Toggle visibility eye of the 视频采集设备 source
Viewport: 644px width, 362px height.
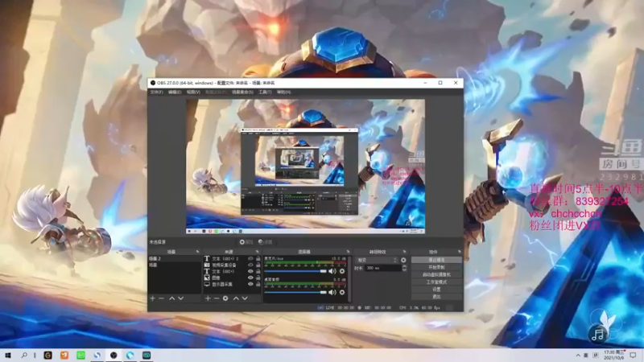250,265
